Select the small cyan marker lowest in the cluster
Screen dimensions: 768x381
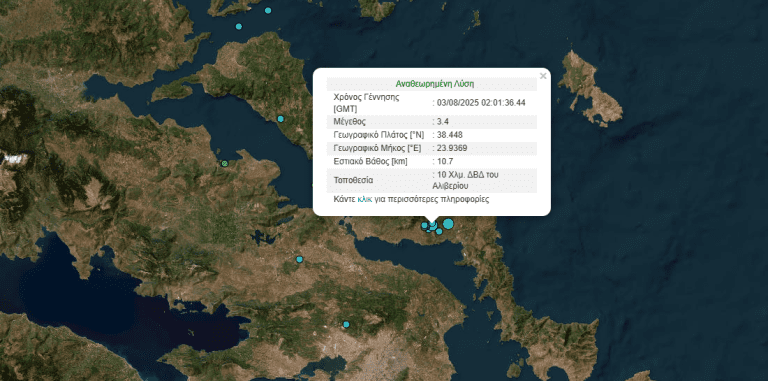439,231
